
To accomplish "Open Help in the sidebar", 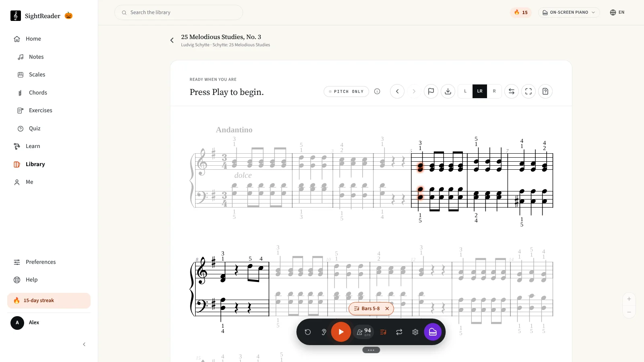I will coord(49,280).
